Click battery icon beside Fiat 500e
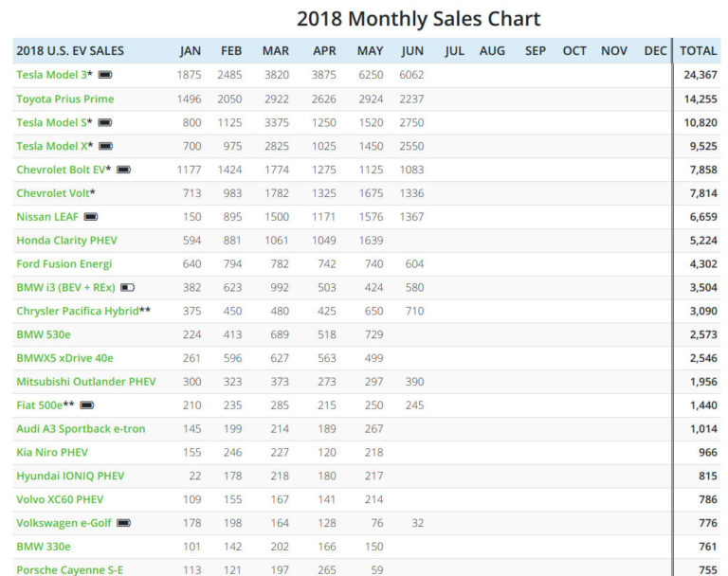The height and width of the screenshot is (576, 728). tap(87, 405)
